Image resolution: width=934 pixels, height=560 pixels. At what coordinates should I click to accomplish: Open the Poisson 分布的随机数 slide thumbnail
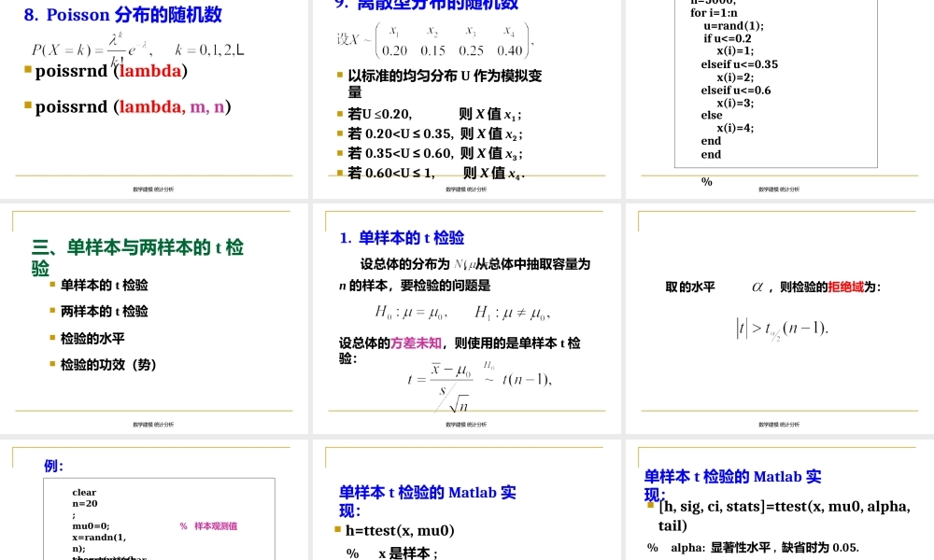point(154,98)
